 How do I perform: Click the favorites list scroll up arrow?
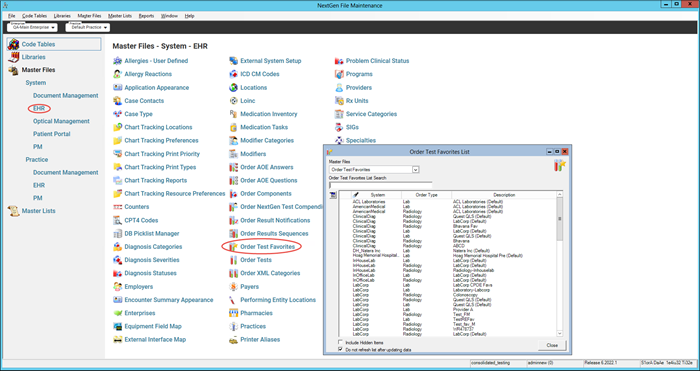click(559, 195)
